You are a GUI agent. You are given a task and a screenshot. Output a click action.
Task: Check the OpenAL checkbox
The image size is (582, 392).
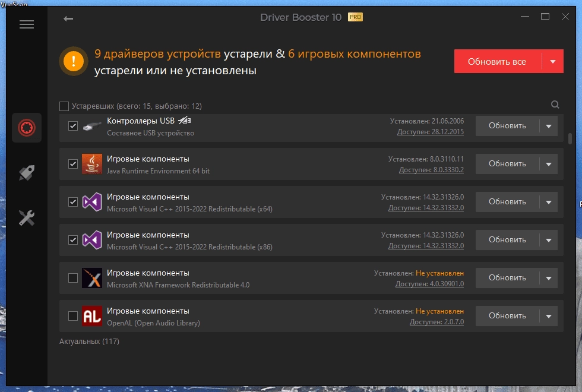72,316
